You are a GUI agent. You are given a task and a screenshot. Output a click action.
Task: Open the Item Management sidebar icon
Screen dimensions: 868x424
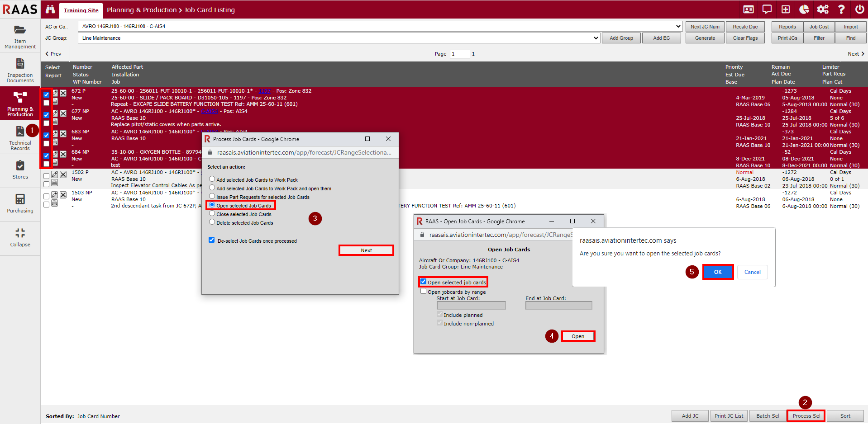point(20,30)
